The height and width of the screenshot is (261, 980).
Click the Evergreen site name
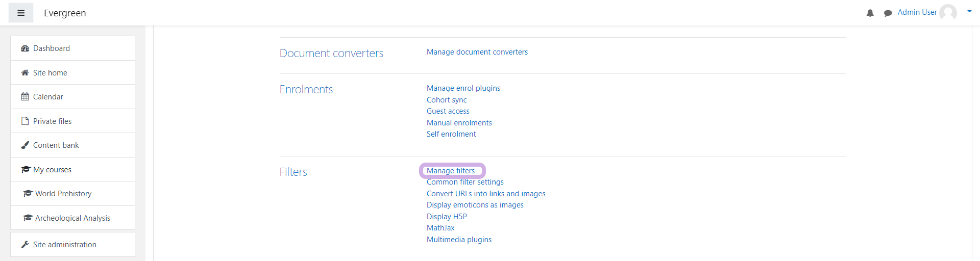tap(65, 13)
